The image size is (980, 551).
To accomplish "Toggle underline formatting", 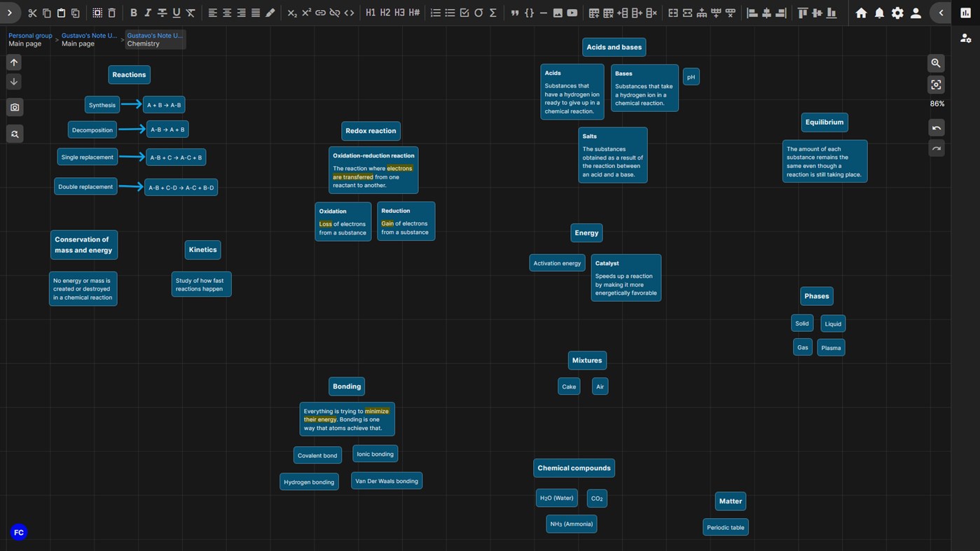I will point(176,13).
